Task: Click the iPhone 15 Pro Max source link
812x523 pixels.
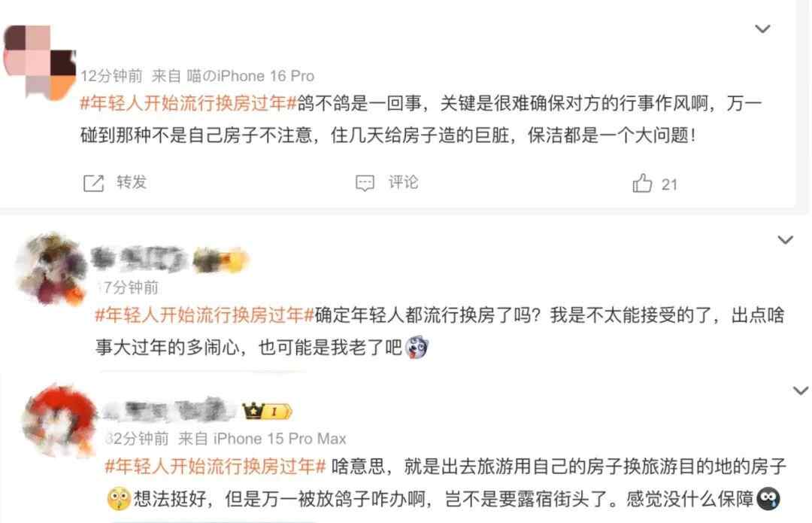Action: pyautogui.click(x=280, y=439)
